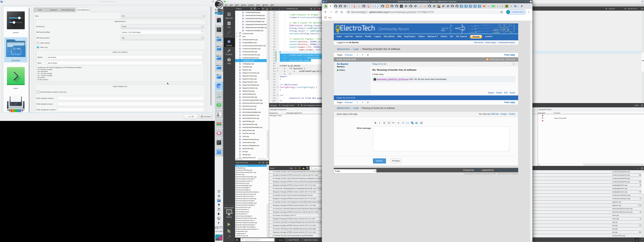The height and width of the screenshot is (242, 644).
Task: Click the Build hammer icon
Action: [229, 237]
